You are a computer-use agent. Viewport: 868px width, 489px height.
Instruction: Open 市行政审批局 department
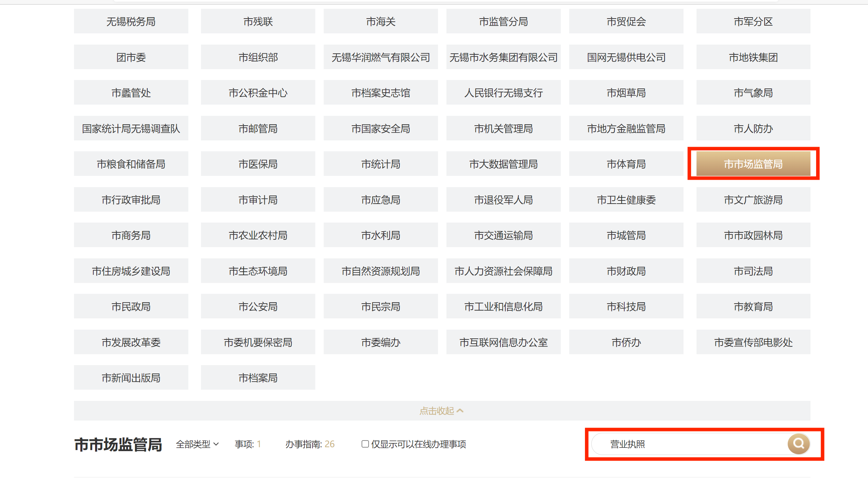tap(131, 200)
